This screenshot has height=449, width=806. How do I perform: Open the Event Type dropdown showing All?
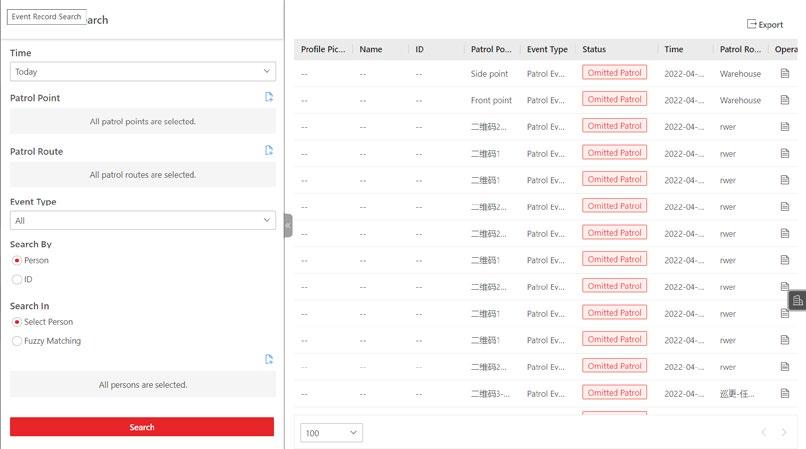[x=143, y=220]
